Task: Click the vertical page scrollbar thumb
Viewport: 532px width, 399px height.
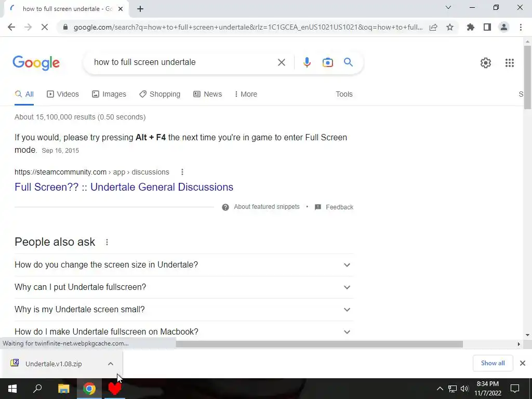Action: click(527, 77)
